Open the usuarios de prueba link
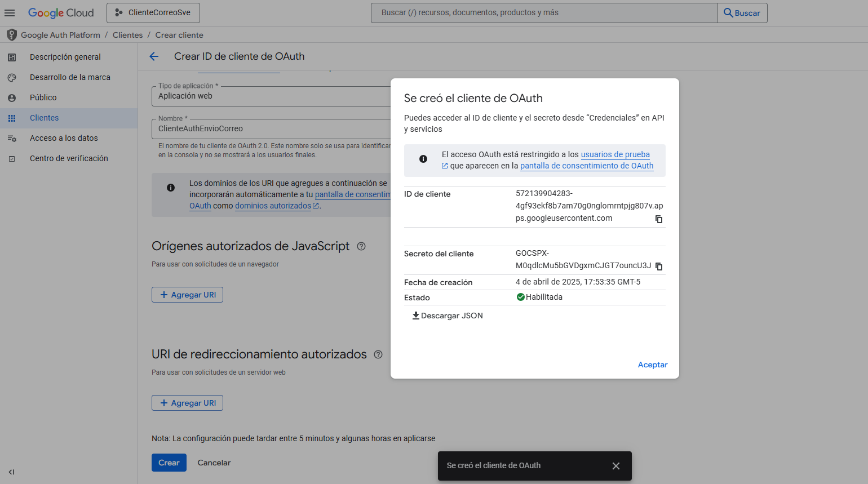The height and width of the screenshot is (484, 868). [615, 154]
